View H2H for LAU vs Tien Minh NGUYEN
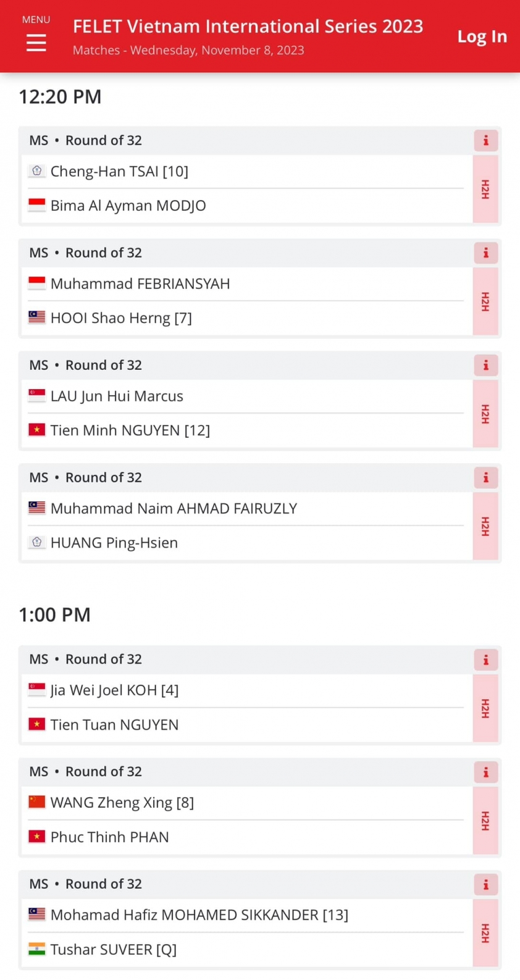 coord(485,414)
